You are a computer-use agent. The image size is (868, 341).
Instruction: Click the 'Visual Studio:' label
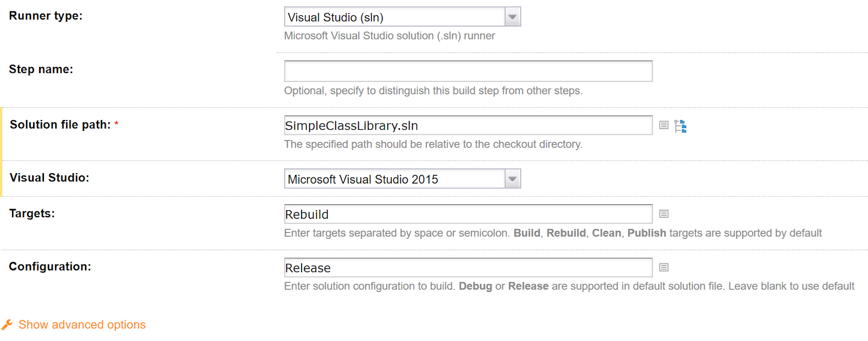[x=49, y=178]
